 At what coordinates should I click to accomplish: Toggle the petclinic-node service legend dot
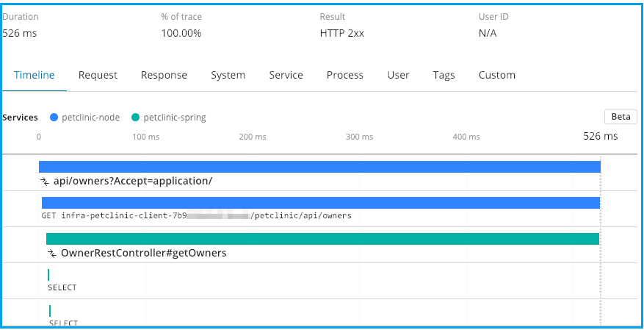click(x=54, y=118)
